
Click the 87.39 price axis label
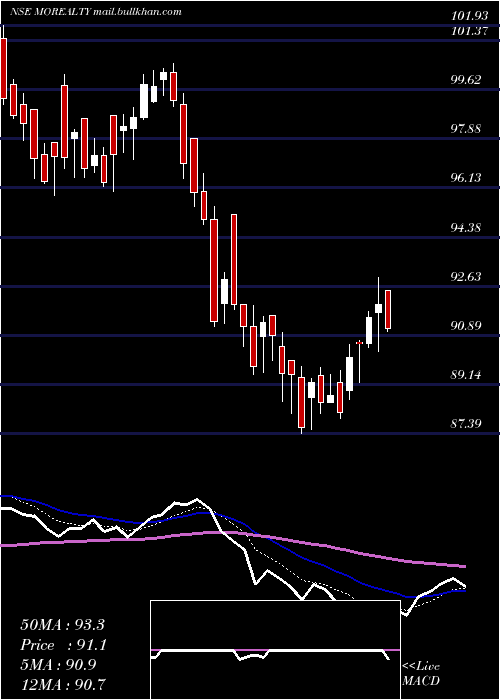pos(467,423)
